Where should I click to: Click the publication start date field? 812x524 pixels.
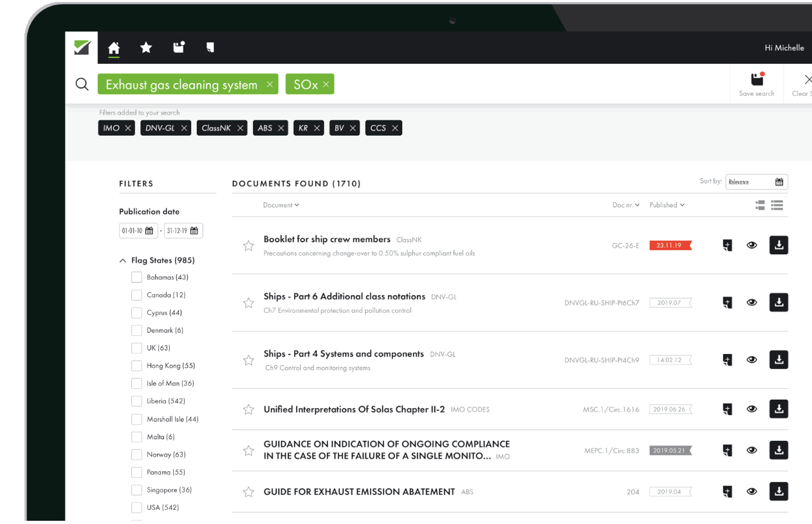[x=138, y=230]
